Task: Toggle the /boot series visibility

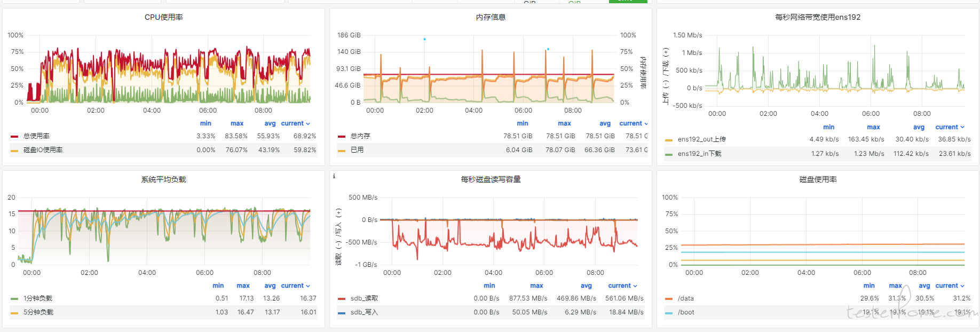Action: click(686, 312)
